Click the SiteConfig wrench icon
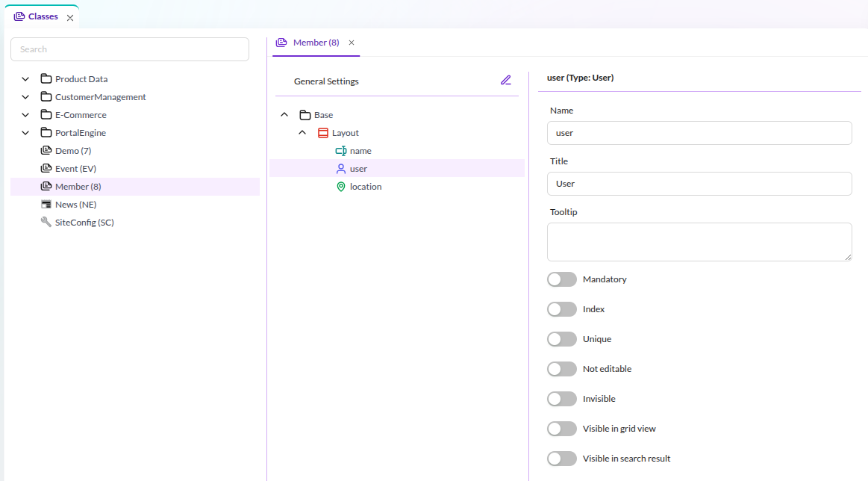Image resolution: width=868 pixels, height=481 pixels. pyautogui.click(x=46, y=223)
